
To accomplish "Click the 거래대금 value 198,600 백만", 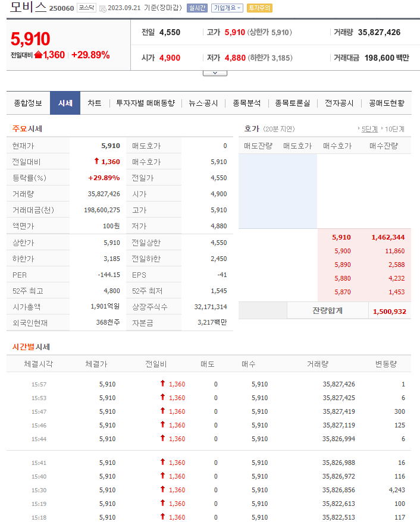I will point(387,58).
